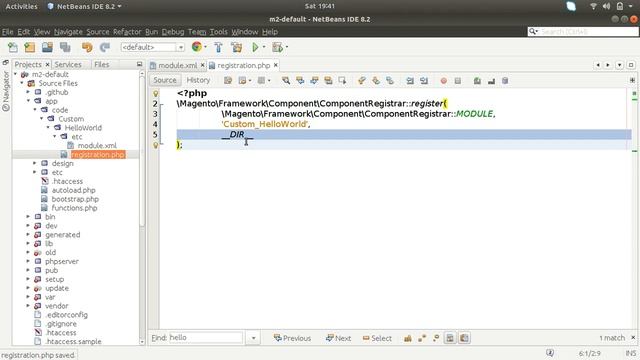This screenshot has height=360, width=640.
Task: Click the Shift Line Left icon
Action: tap(410, 80)
